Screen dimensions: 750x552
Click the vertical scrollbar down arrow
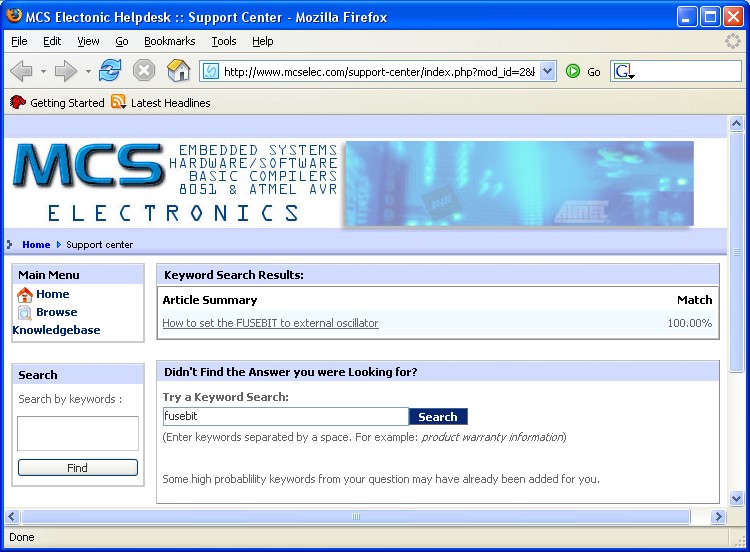pyautogui.click(x=736, y=498)
